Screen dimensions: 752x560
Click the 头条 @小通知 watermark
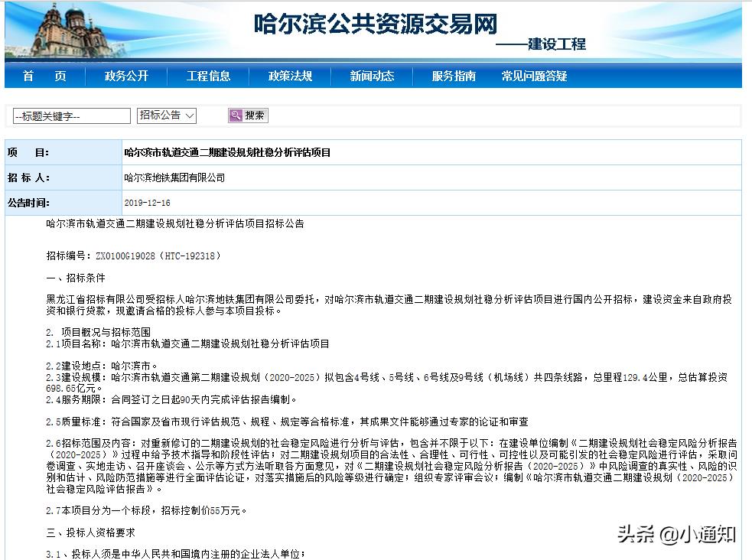point(676,534)
